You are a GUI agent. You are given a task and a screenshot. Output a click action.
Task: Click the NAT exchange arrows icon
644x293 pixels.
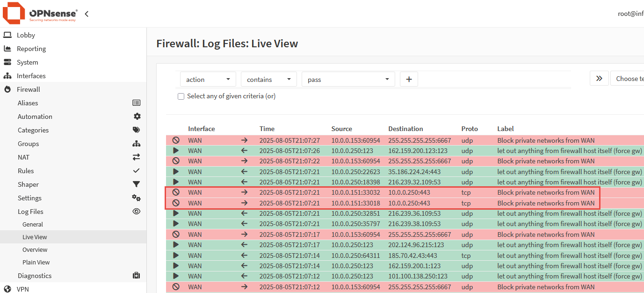(136, 157)
